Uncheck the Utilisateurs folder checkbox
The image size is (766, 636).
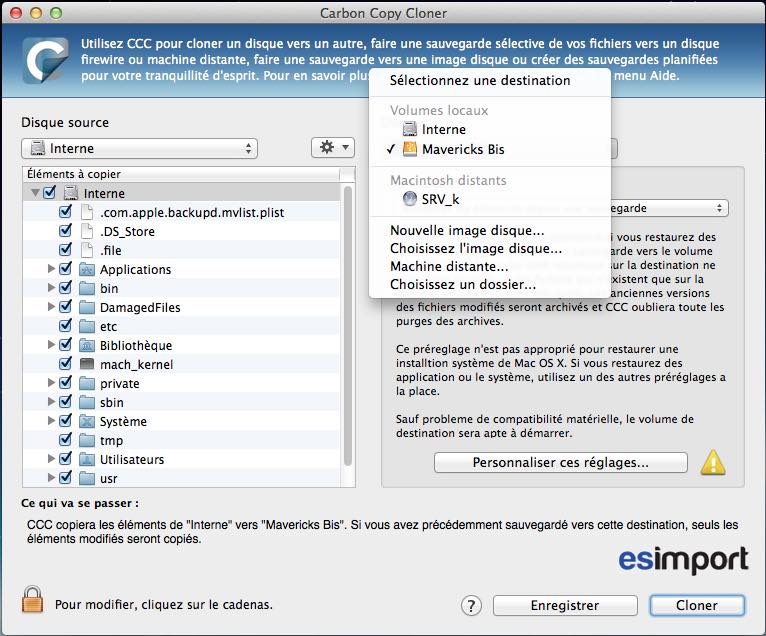pos(66,459)
